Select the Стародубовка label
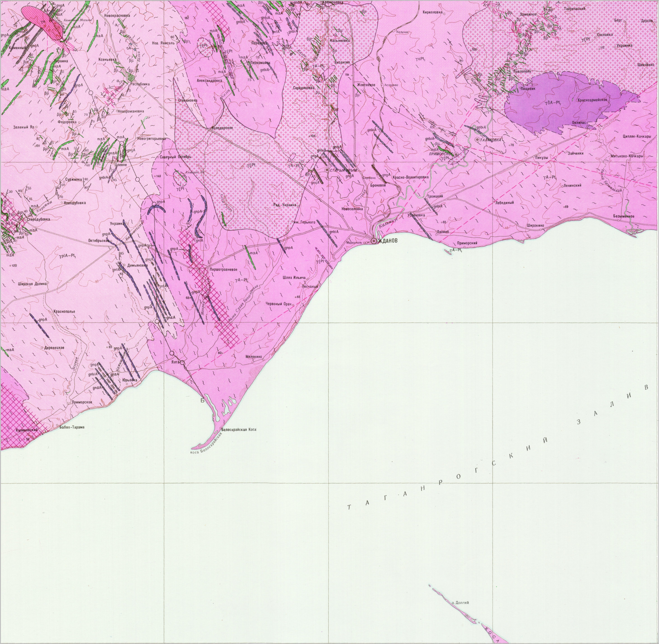Image resolution: width=659 pixels, height=644 pixels. [38, 220]
